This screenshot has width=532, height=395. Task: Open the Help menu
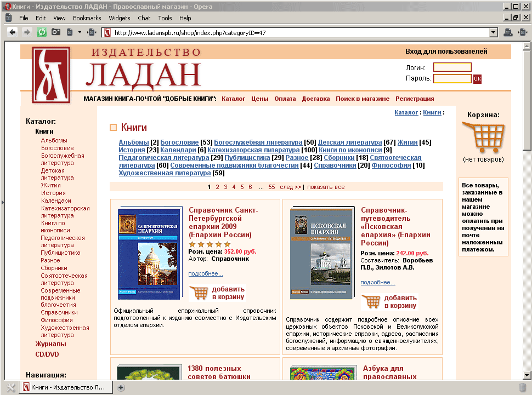tap(185, 18)
